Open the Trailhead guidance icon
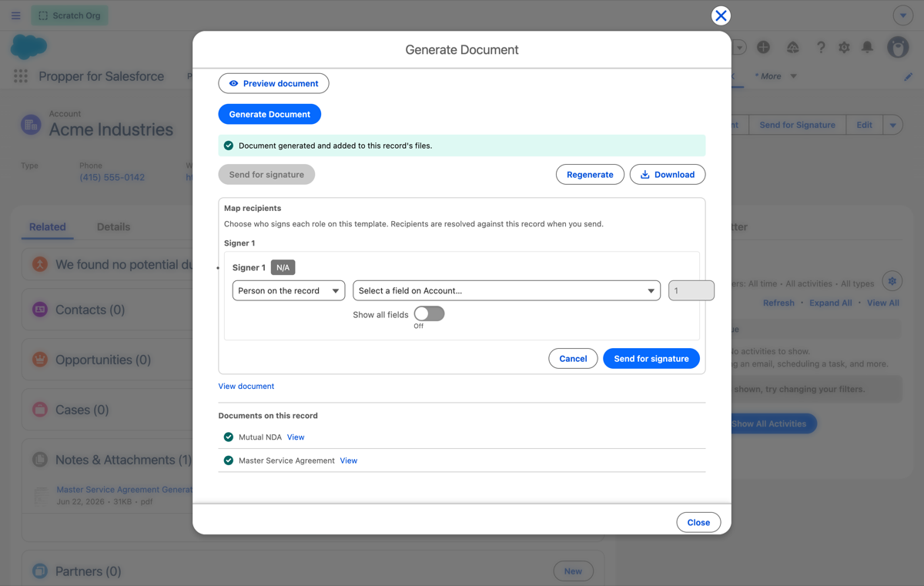 tap(792, 47)
